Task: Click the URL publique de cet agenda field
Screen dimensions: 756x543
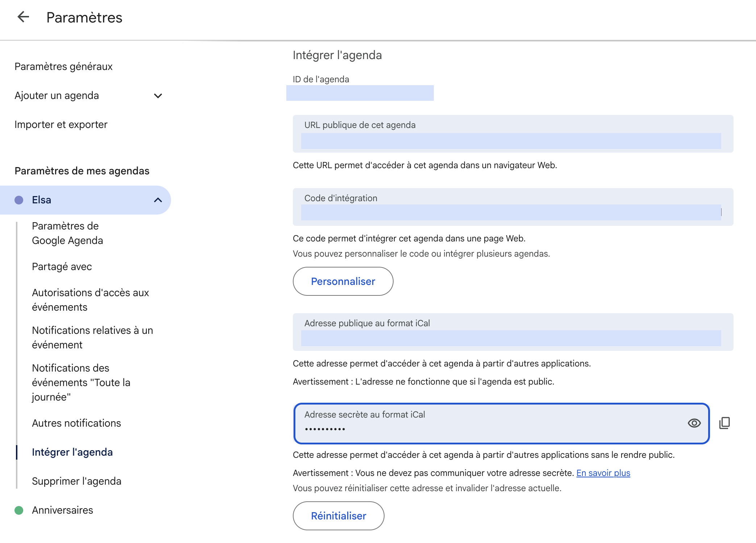Action: 511,141
